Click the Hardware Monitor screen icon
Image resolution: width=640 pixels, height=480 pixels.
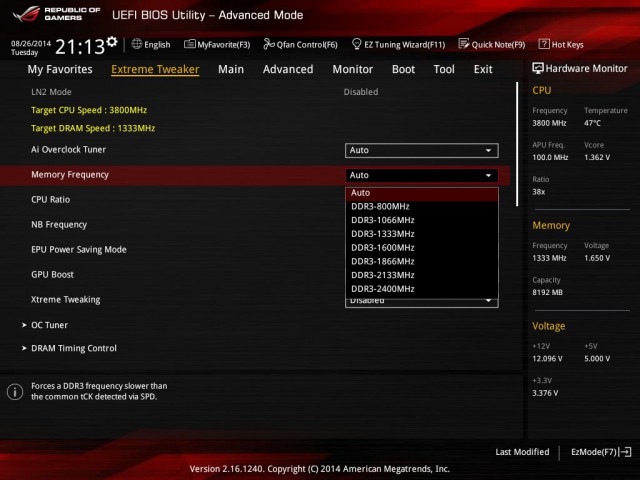point(538,68)
